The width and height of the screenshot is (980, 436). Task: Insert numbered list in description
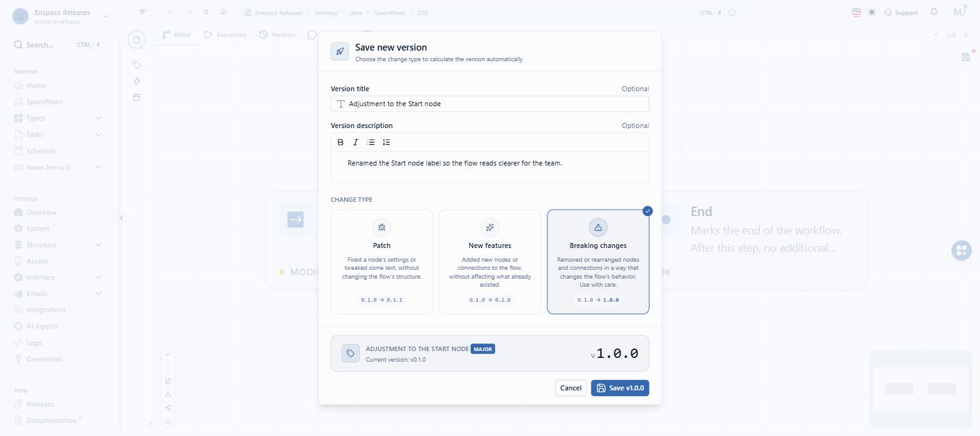click(x=386, y=142)
